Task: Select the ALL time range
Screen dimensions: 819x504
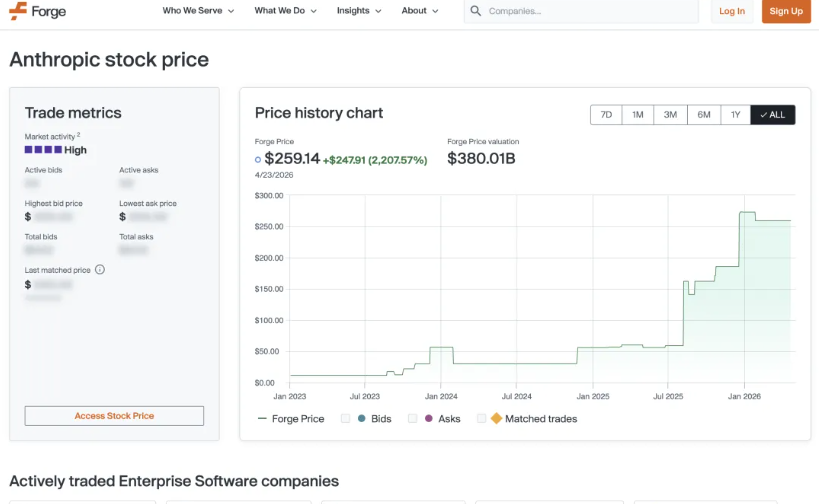Action: 773,115
